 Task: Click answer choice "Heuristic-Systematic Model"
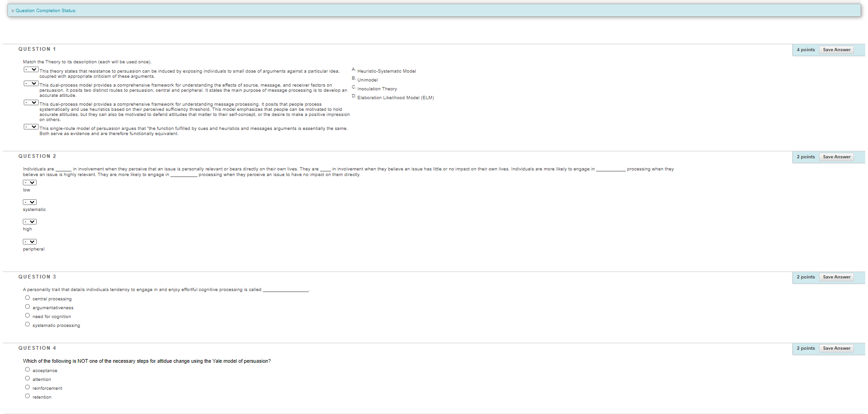(386, 71)
